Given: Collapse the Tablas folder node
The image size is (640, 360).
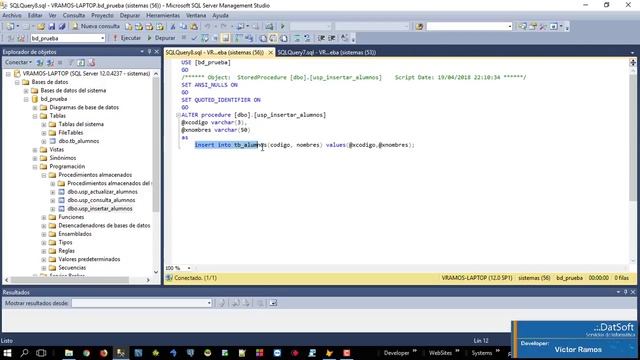Looking at the screenshot, I should point(35,116).
